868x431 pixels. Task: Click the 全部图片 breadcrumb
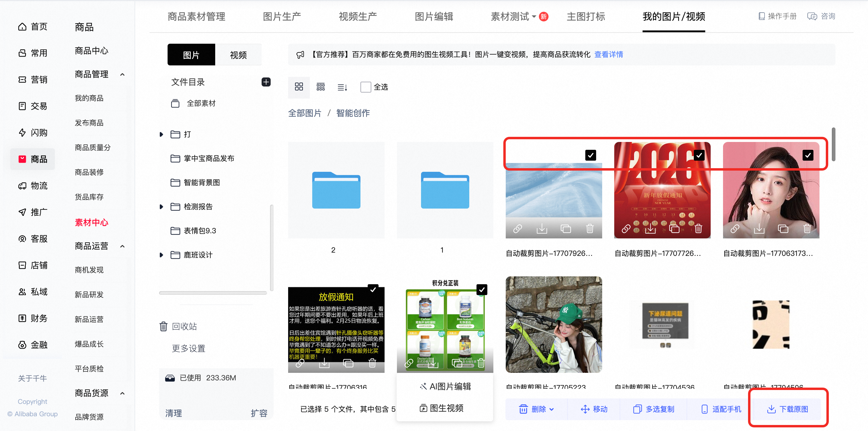point(305,113)
